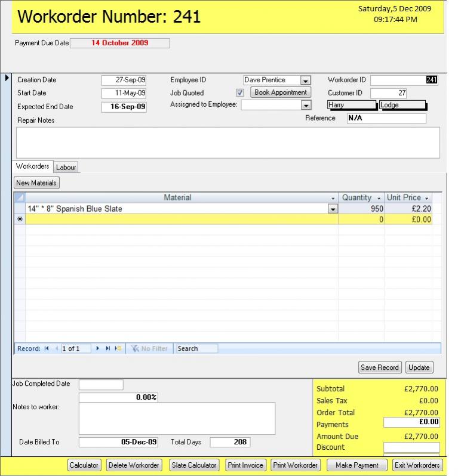Click the customer last name Lodge field
This screenshot has width=458, height=476.
[402, 105]
